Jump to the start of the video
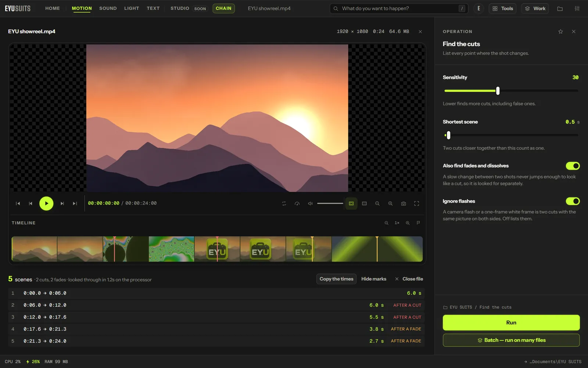Screen dimensions: 588x368 [x=18, y=204]
